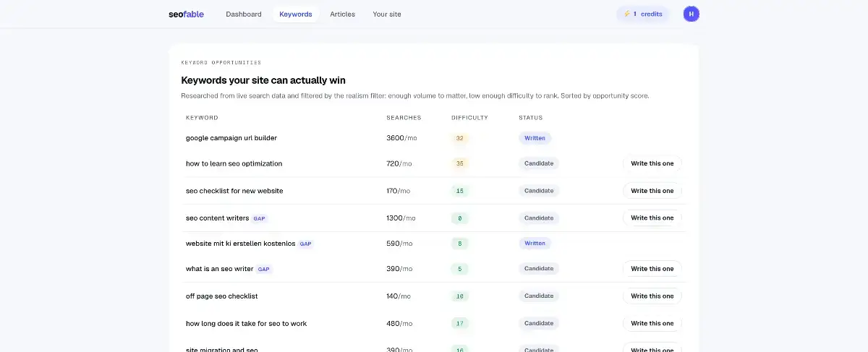The height and width of the screenshot is (352, 868).
Task: Click the 1 credits badge
Action: (x=643, y=14)
